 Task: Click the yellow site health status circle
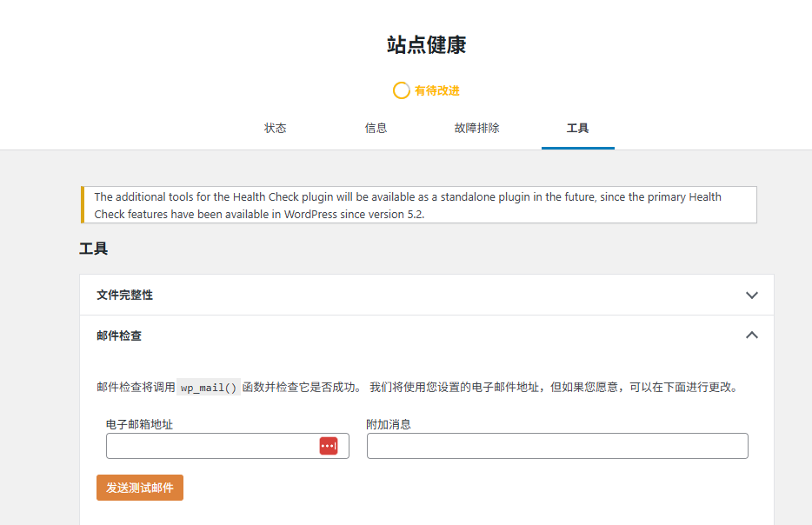(x=401, y=90)
